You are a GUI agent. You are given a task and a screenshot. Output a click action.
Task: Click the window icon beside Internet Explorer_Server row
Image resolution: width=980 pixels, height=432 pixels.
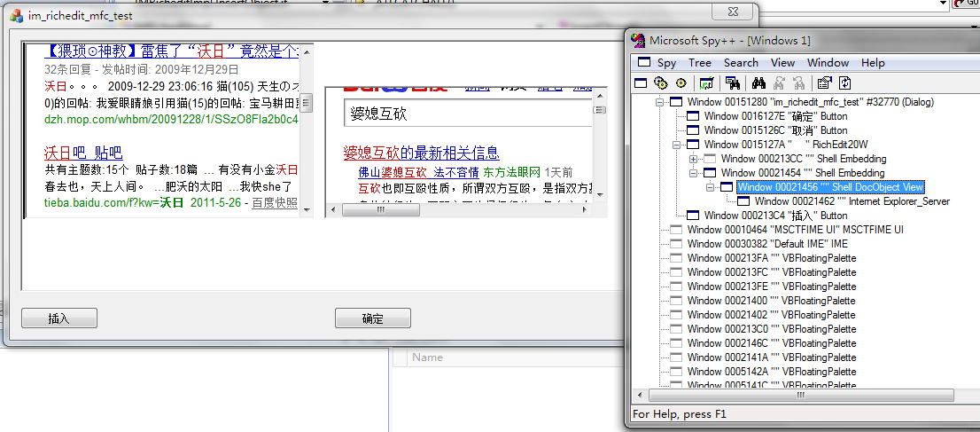coord(743,201)
